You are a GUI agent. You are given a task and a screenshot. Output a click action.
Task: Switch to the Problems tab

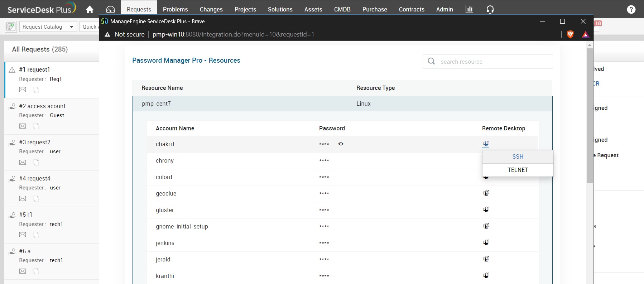(x=175, y=9)
